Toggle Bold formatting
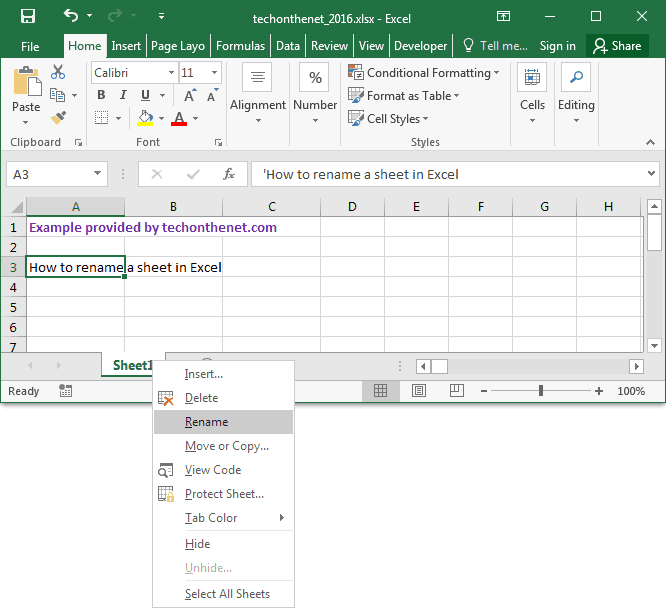 tap(101, 95)
